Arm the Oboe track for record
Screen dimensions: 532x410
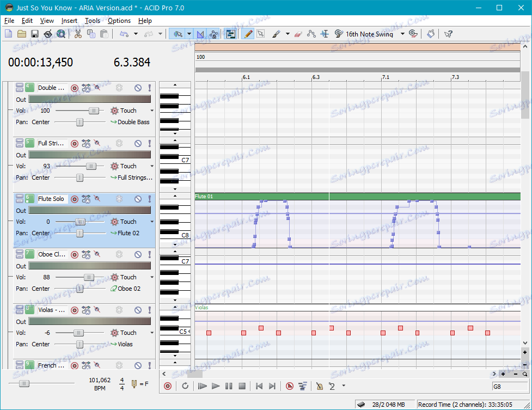pyautogui.click(x=75, y=254)
